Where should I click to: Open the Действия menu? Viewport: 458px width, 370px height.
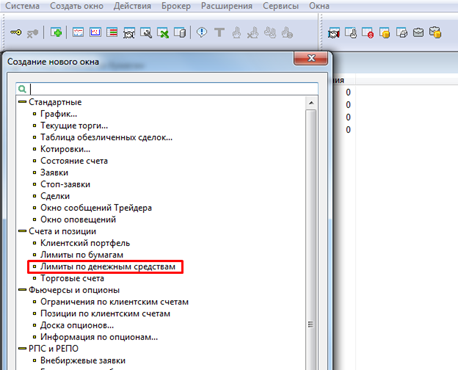[132, 6]
